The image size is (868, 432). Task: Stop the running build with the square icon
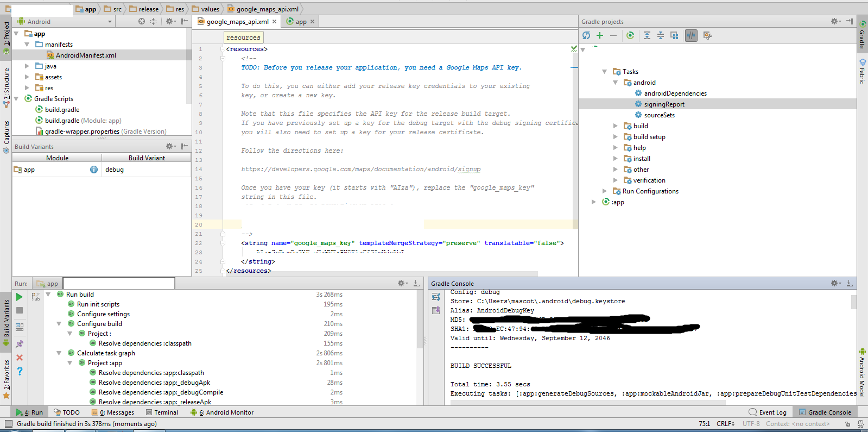point(20,310)
